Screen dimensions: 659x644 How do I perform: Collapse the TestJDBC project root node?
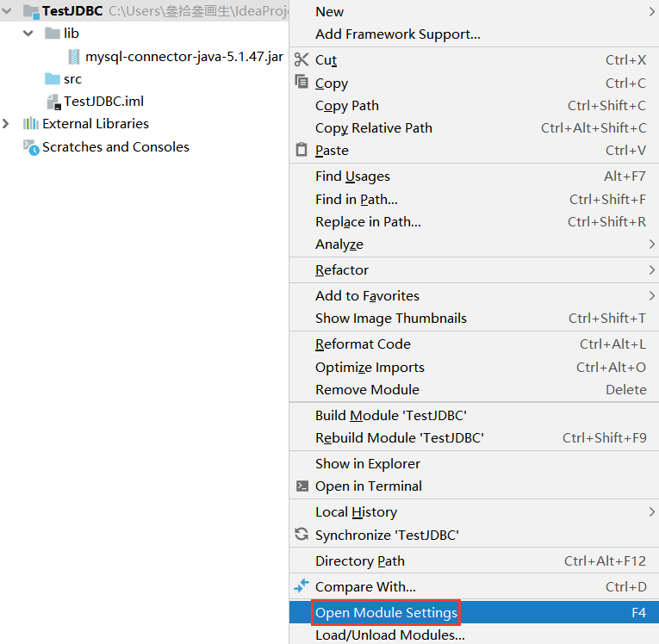(x=7, y=11)
